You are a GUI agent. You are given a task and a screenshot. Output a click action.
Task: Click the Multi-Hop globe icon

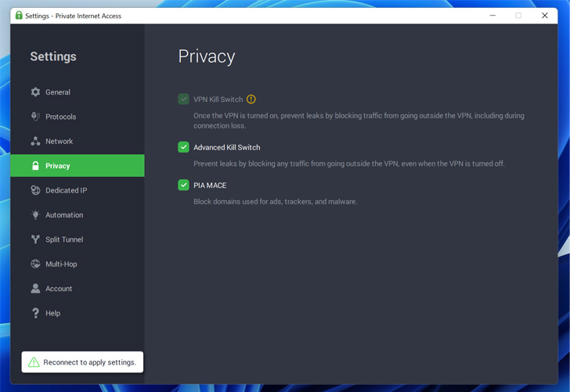pyautogui.click(x=35, y=264)
